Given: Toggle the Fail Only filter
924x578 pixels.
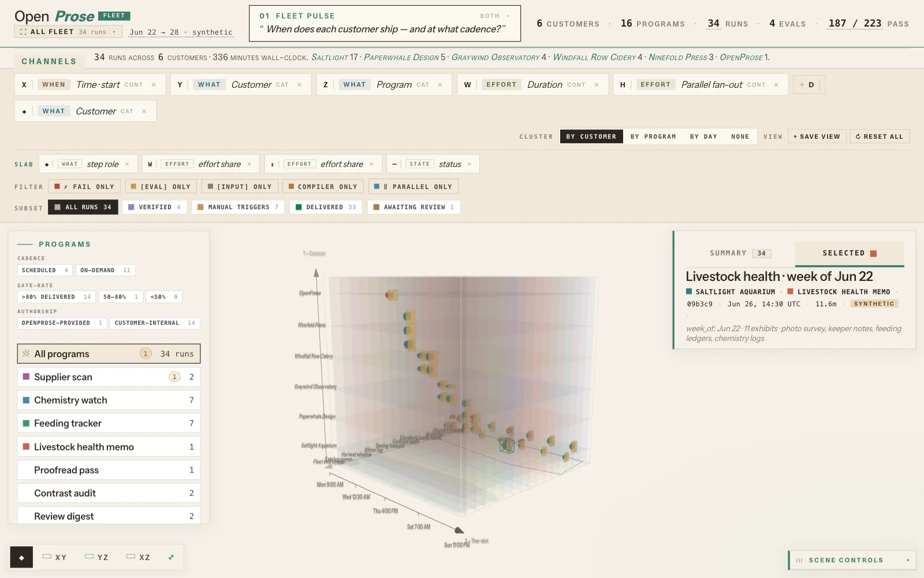Looking at the screenshot, I should pyautogui.click(x=84, y=187).
